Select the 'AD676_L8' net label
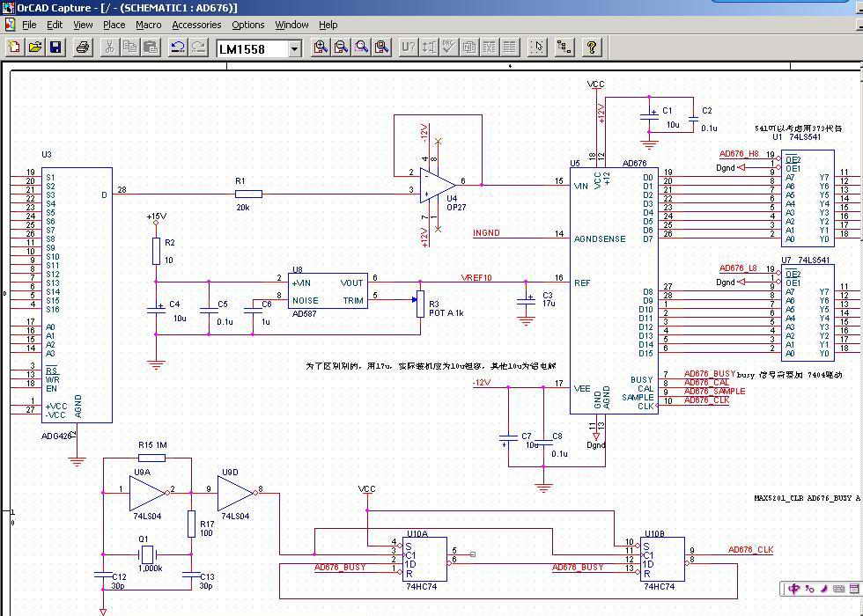863x616 pixels. click(738, 268)
